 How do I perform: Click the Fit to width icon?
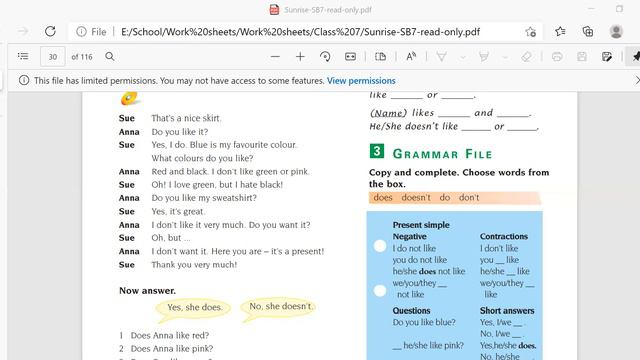point(350,57)
